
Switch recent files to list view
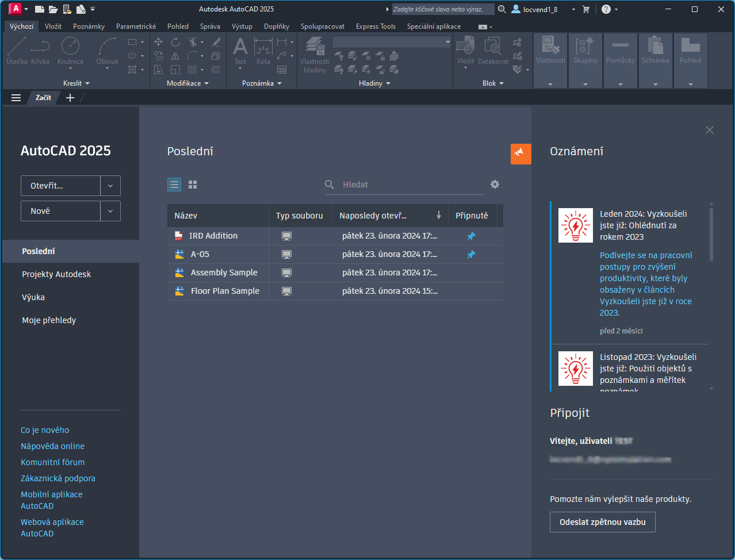(174, 185)
